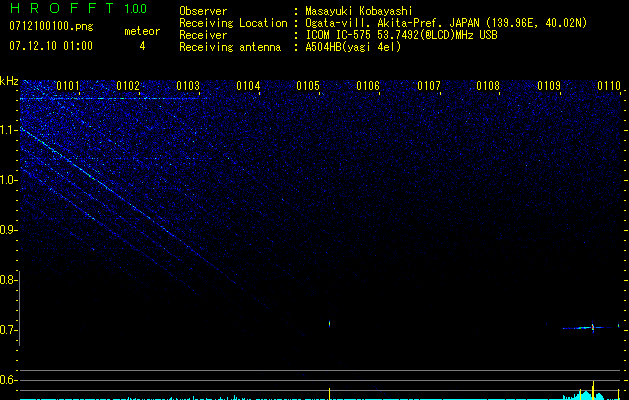Viewport: 629px width, 400px height.
Task: Click the 0.7 kHz axis label
Action: pyautogui.click(x=8, y=330)
